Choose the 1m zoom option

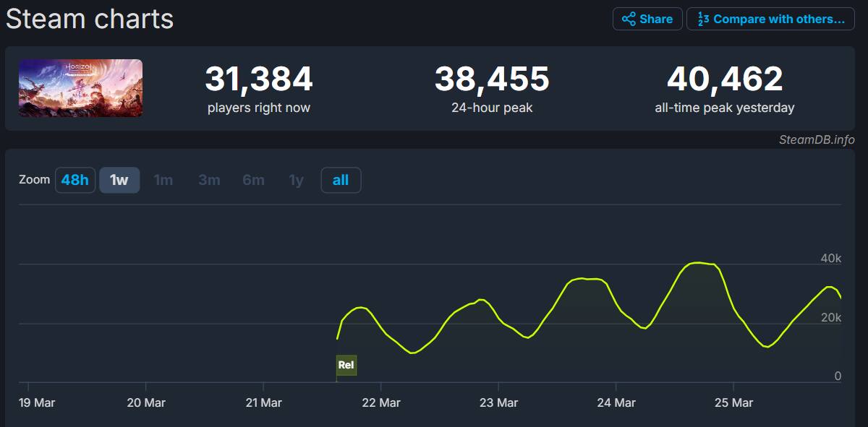[x=163, y=180]
